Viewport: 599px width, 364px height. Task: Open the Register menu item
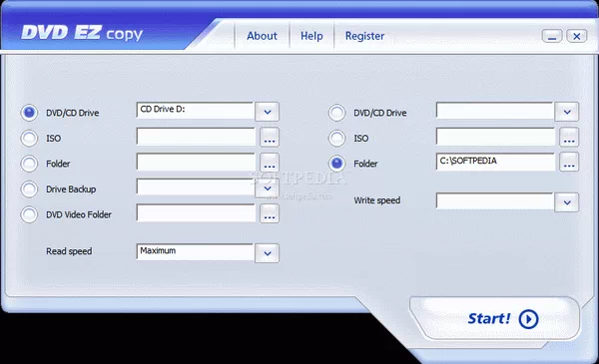[x=364, y=36]
